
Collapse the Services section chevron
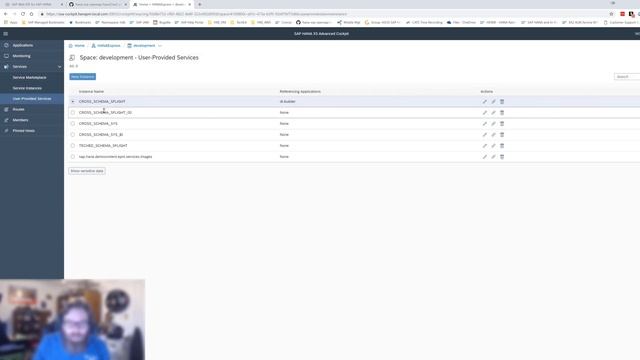[x=60, y=67]
